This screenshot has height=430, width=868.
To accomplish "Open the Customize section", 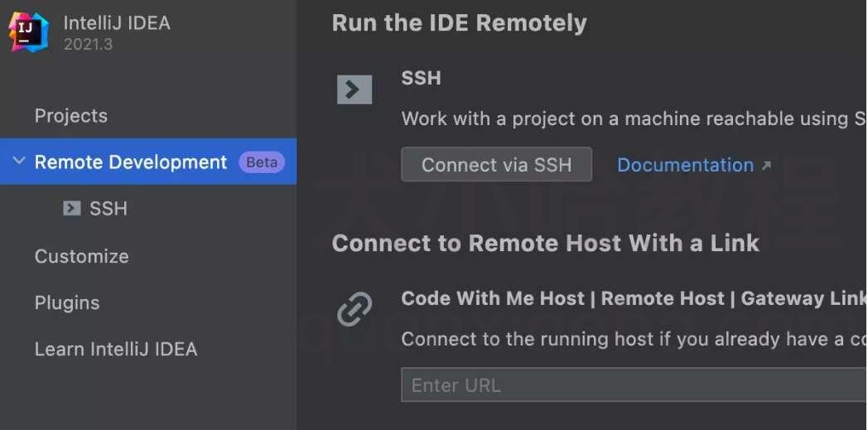I will click(81, 256).
